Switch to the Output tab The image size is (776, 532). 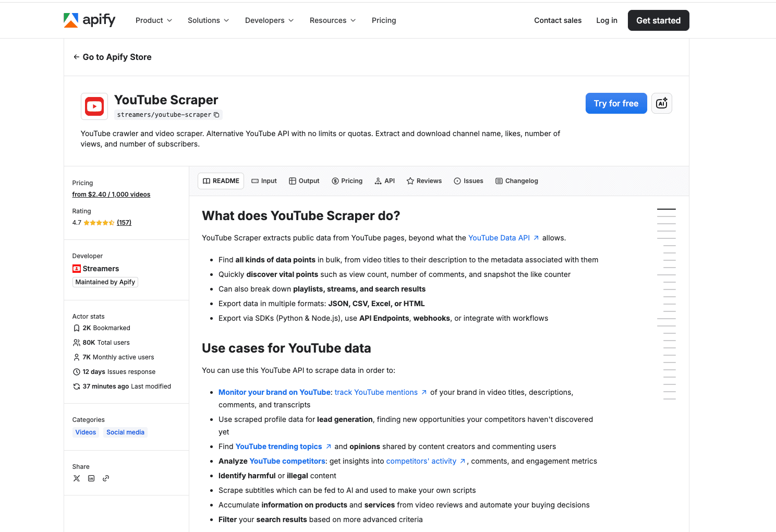[304, 181]
